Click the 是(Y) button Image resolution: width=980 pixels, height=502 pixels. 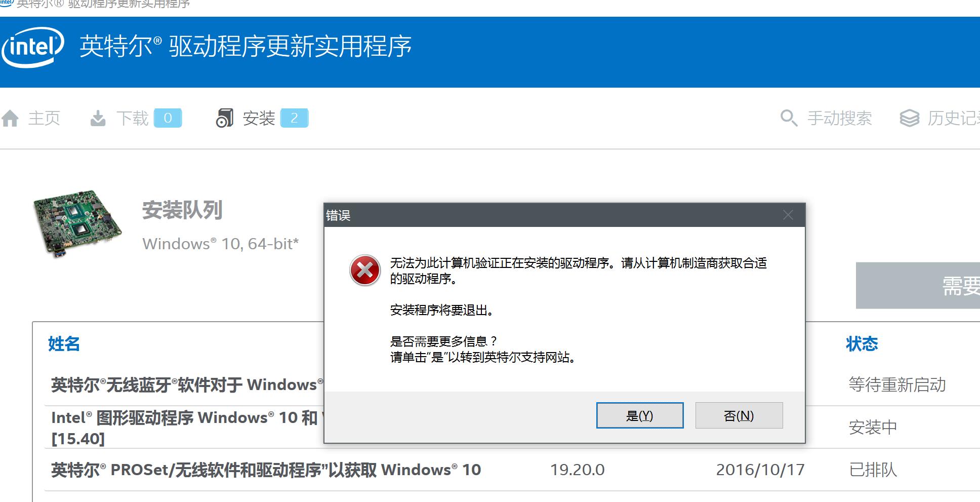(640, 415)
